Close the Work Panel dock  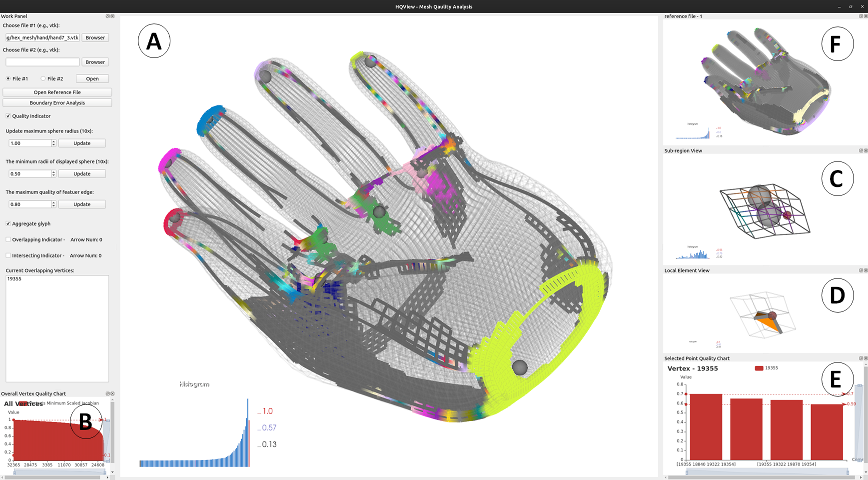point(112,16)
